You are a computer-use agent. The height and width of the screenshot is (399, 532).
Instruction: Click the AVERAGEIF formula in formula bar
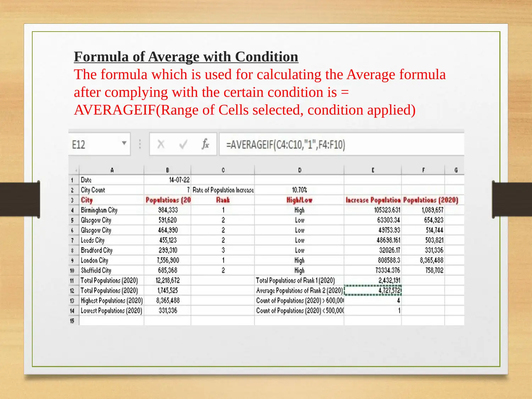(286, 145)
